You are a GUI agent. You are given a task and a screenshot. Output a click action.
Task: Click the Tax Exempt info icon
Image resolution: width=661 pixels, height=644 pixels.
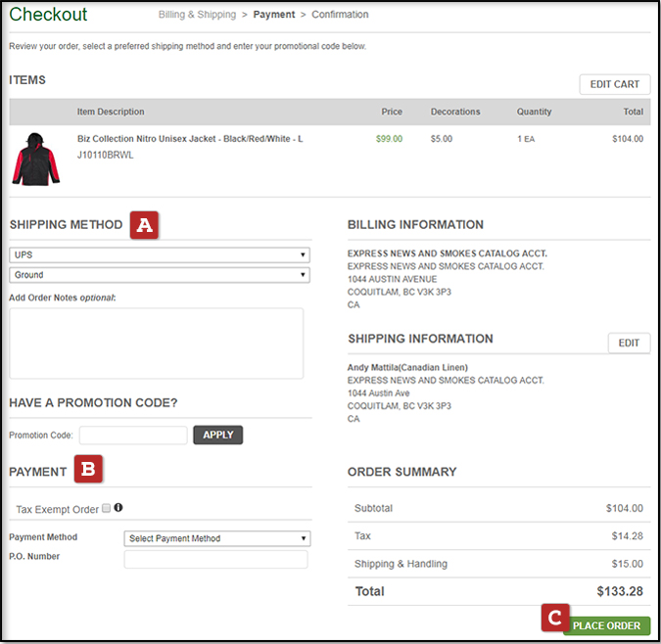118,508
